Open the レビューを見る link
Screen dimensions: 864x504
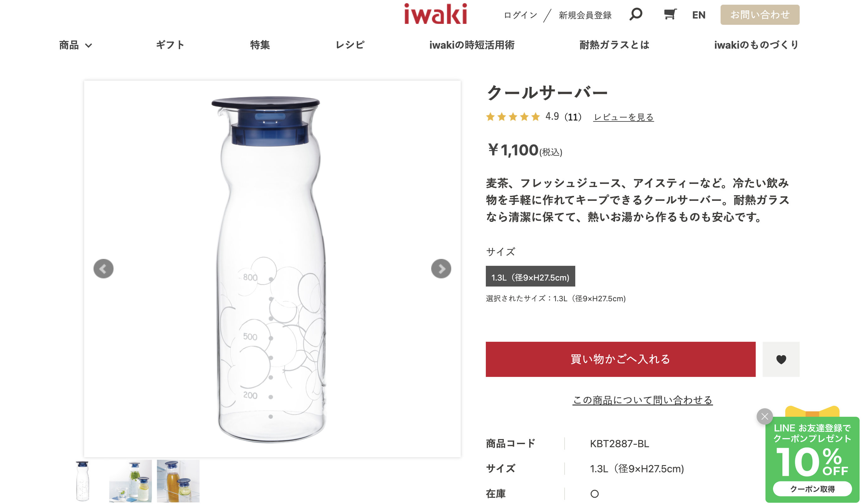click(x=623, y=117)
